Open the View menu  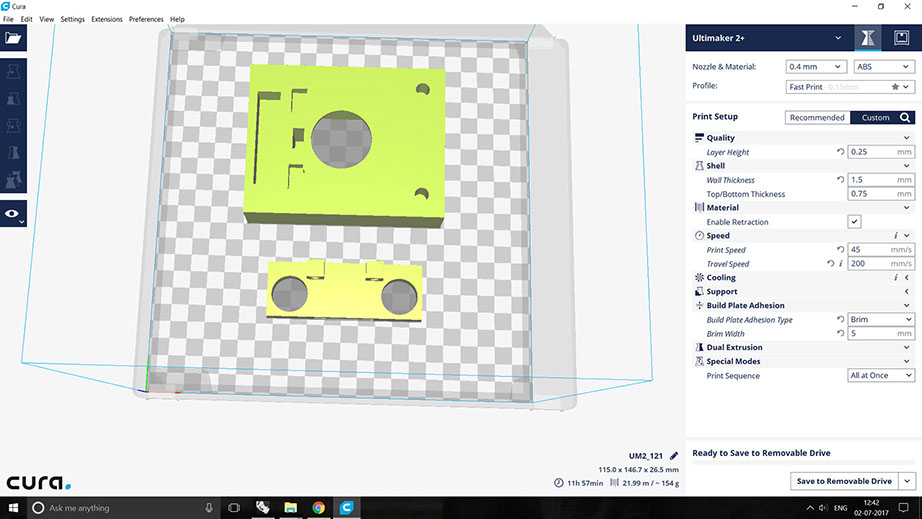click(x=46, y=19)
